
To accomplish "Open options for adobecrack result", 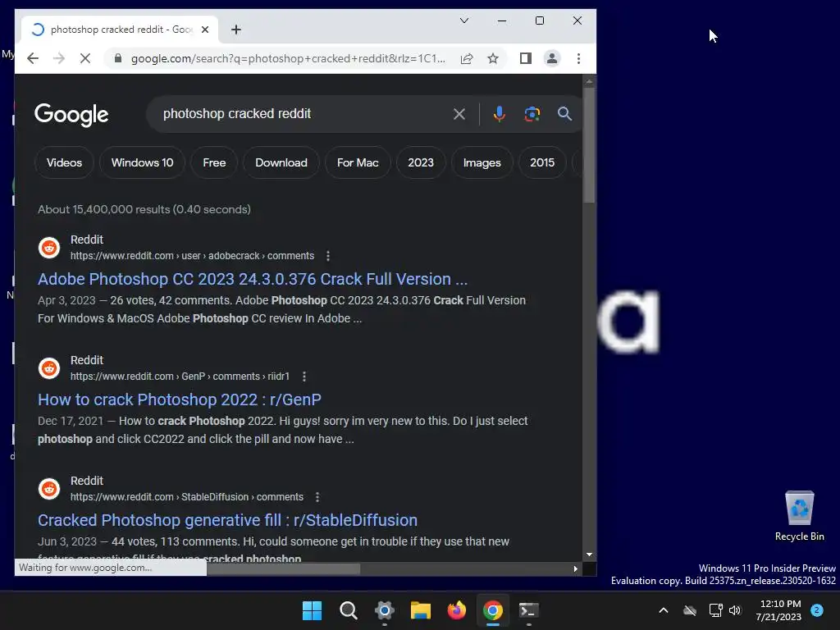I will 328,256.
